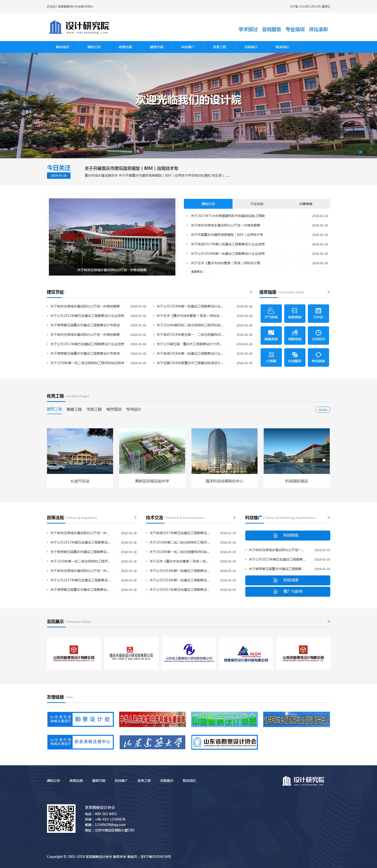Switch to the 办事指南 tab
The width and height of the screenshot is (377, 868).
[305, 204]
